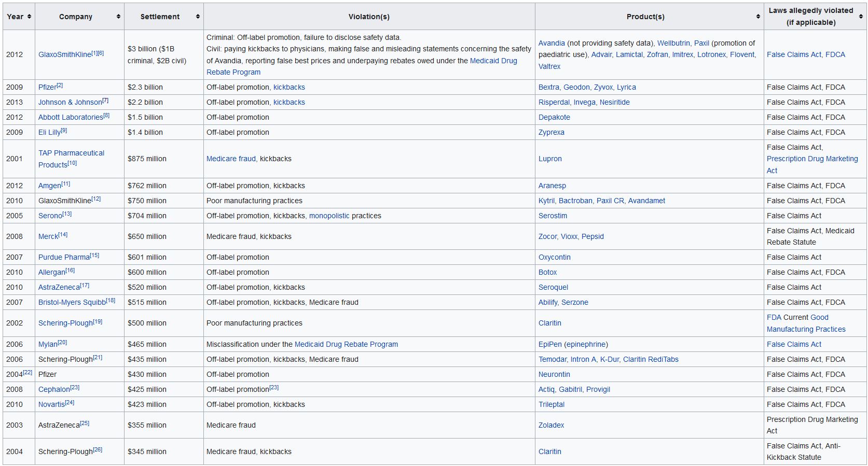Follow kickbacks link in Johnson & Johnson row
This screenshot has height=466, width=868.
(x=289, y=102)
